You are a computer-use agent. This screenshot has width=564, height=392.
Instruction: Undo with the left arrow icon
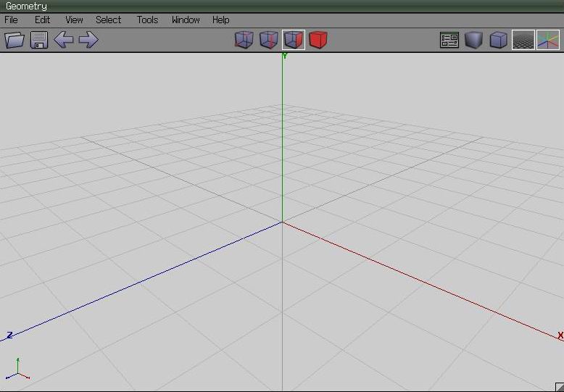point(64,40)
